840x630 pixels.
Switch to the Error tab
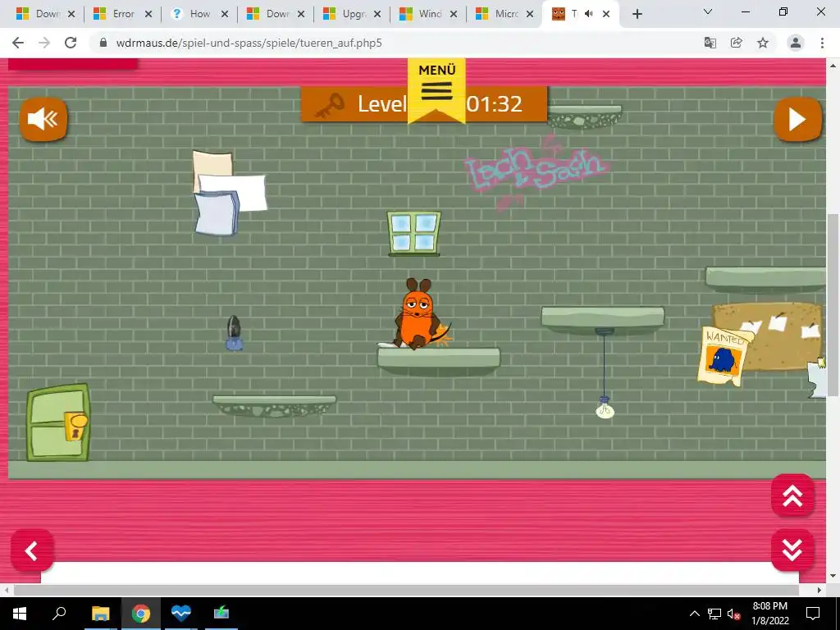[x=123, y=14]
